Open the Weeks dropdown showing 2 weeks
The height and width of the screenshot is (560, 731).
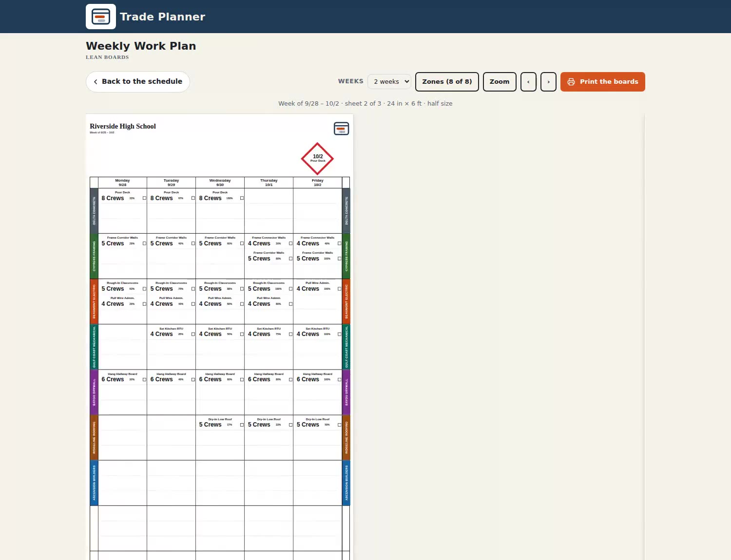click(389, 81)
